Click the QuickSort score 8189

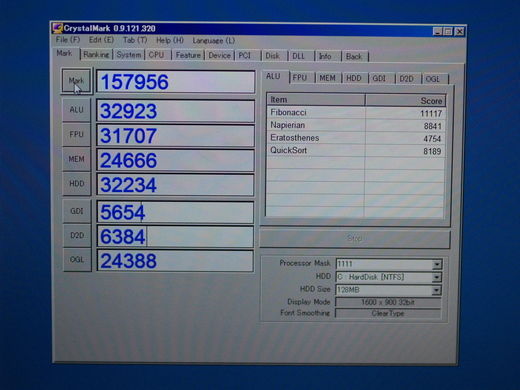pyautogui.click(x=432, y=151)
